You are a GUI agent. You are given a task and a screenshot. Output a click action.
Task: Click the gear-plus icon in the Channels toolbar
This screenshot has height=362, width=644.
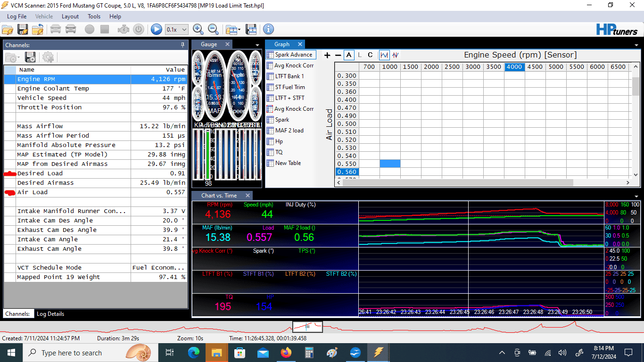click(x=48, y=58)
